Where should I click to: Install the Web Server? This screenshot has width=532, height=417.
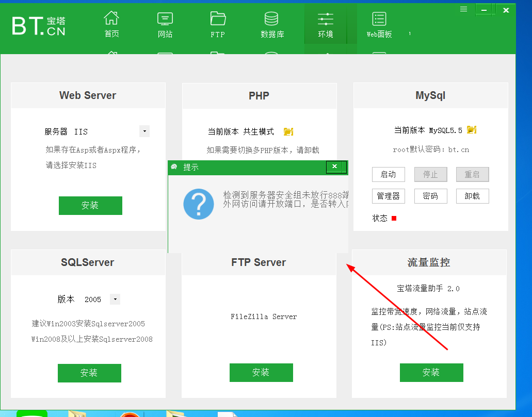90,206
